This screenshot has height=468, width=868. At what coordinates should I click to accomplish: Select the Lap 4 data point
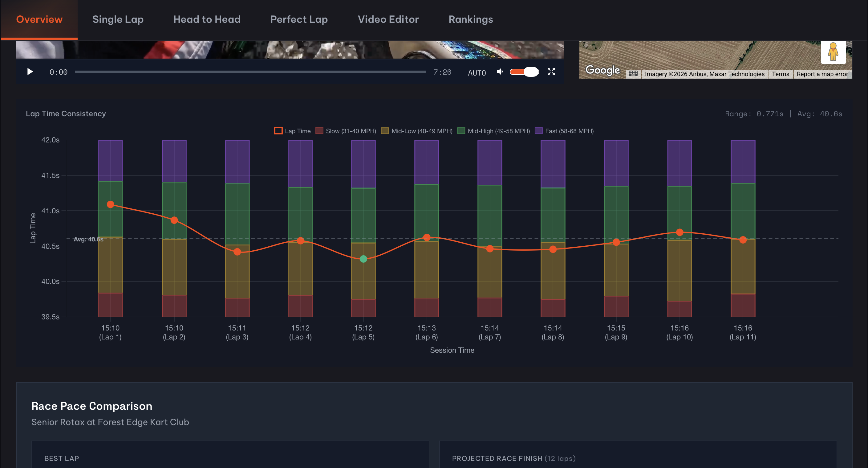(301, 241)
